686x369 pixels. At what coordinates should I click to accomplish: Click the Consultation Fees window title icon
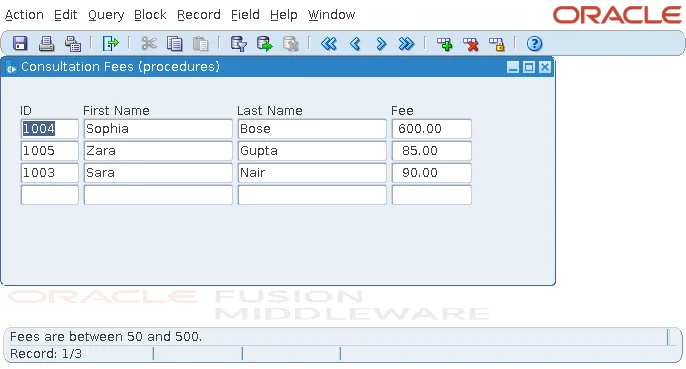pos(11,68)
